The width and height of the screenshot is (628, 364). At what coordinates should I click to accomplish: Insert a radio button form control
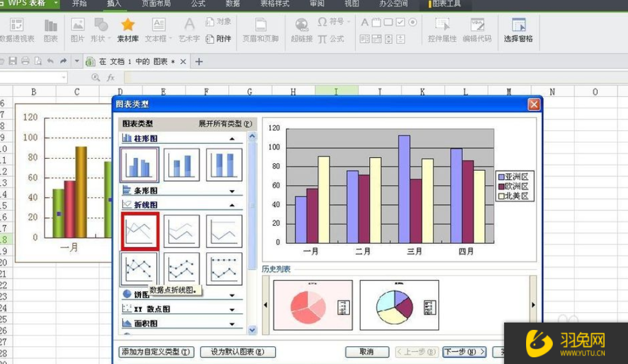tap(413, 23)
